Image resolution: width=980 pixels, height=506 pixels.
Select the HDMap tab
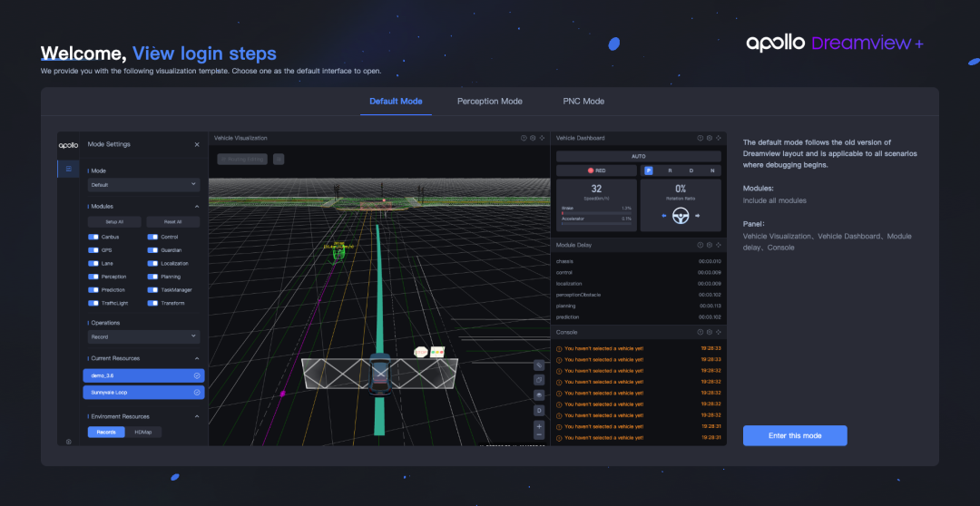pyautogui.click(x=143, y=432)
